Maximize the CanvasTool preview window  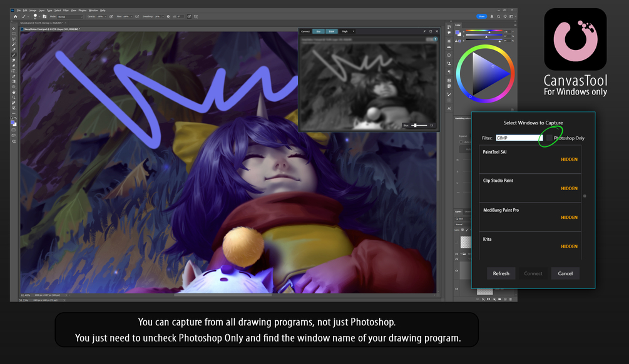(x=431, y=31)
